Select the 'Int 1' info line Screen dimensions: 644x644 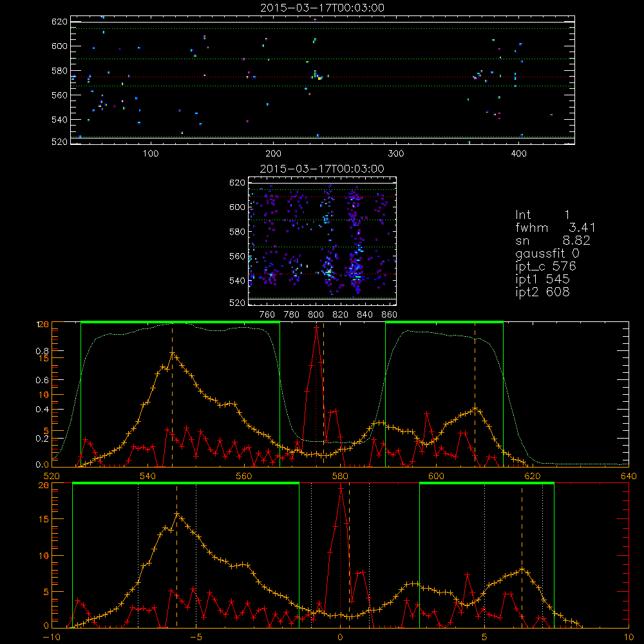(542, 215)
